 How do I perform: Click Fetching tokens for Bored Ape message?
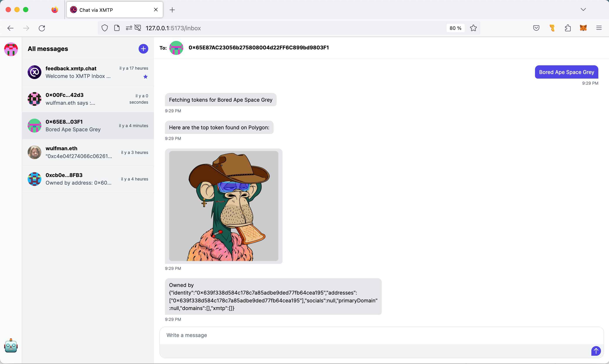[221, 100]
